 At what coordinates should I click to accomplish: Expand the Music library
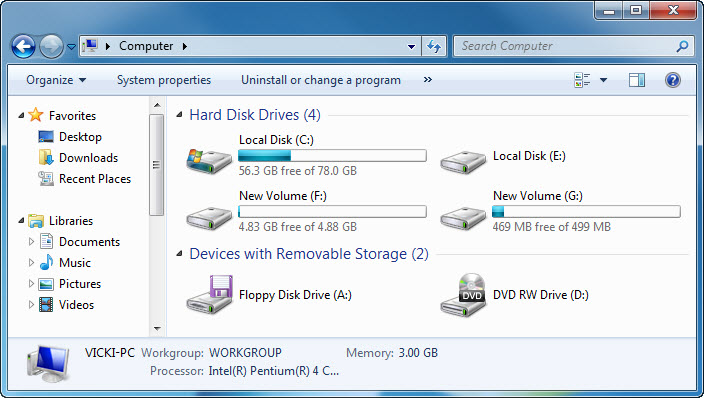(31, 262)
